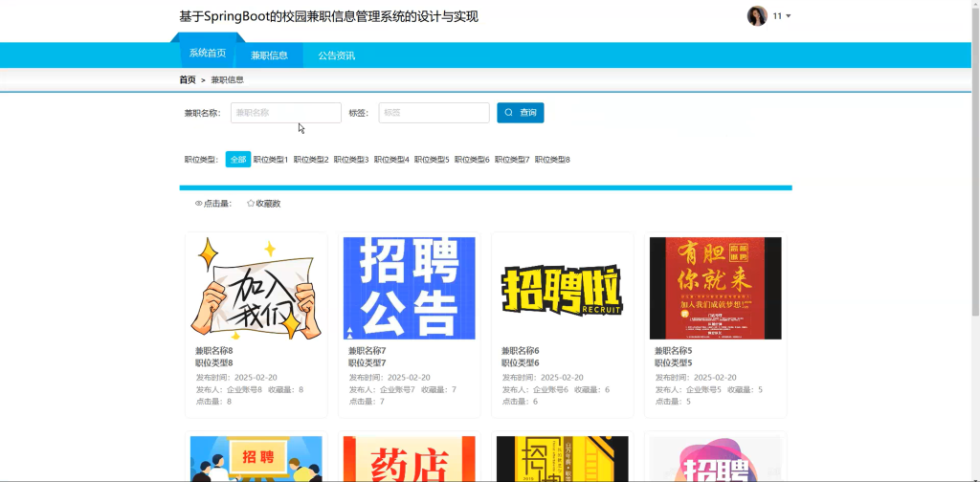Image resolution: width=980 pixels, height=482 pixels.
Task: Click the eye icon beside 点击量
Action: pos(199,204)
